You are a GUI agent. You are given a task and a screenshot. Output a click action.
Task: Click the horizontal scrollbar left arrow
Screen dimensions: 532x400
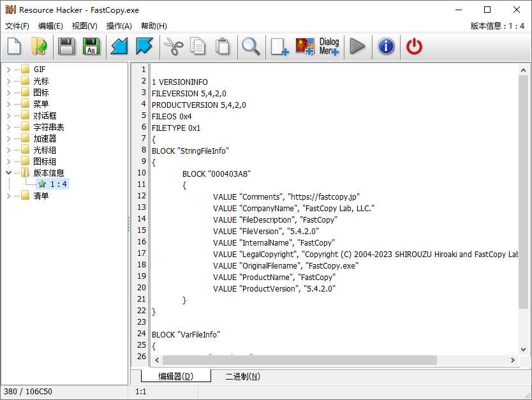pyautogui.click(x=157, y=360)
